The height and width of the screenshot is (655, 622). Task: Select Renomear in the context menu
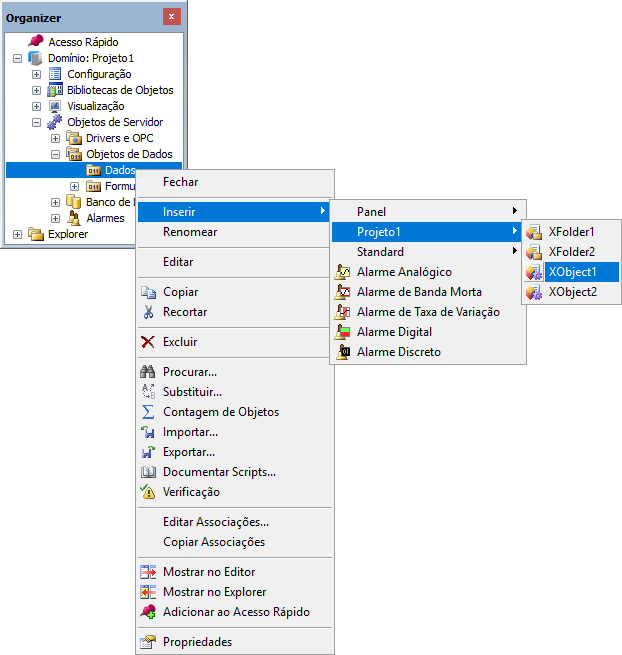[x=235, y=232]
